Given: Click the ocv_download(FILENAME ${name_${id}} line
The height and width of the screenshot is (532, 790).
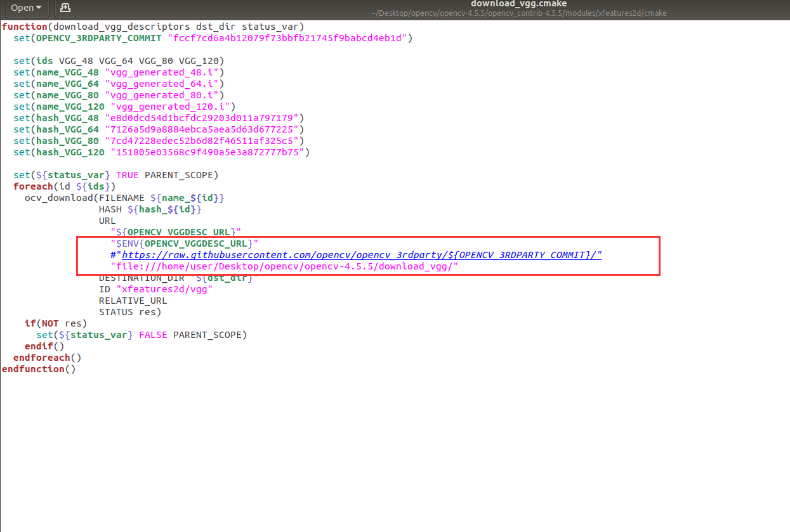Looking at the screenshot, I should coord(124,198).
